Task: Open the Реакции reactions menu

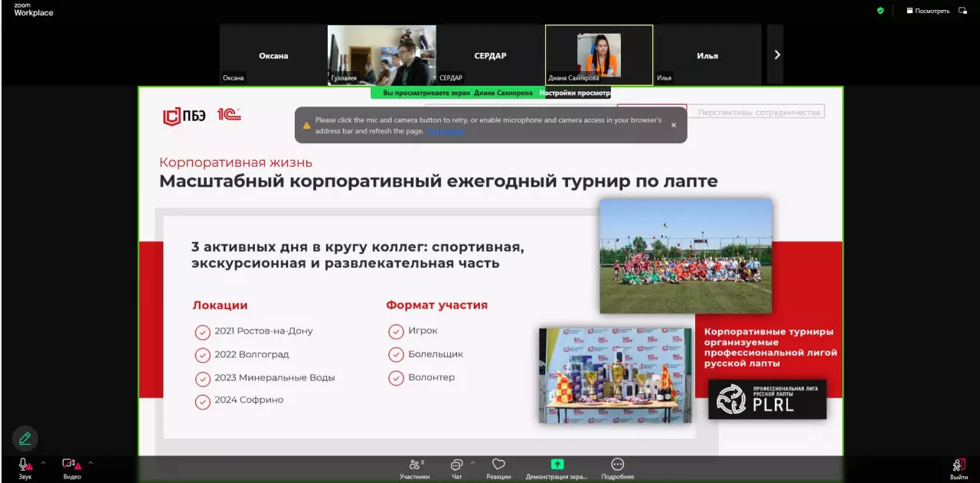Action: tap(498, 465)
